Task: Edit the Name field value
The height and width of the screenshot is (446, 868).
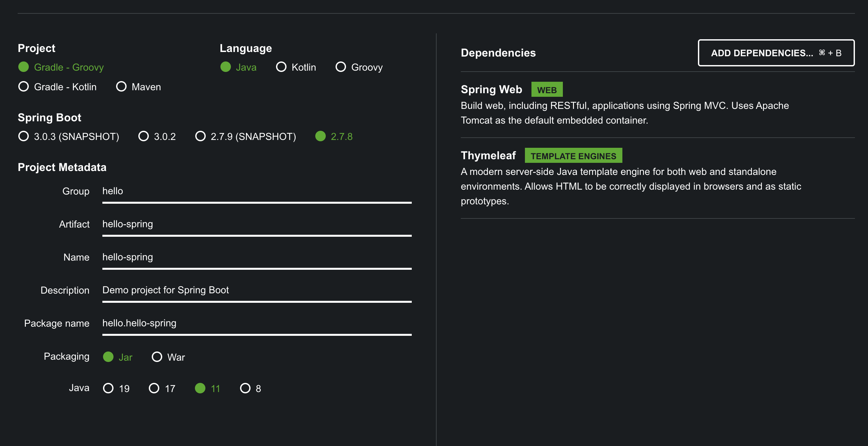Action: pyautogui.click(x=257, y=258)
